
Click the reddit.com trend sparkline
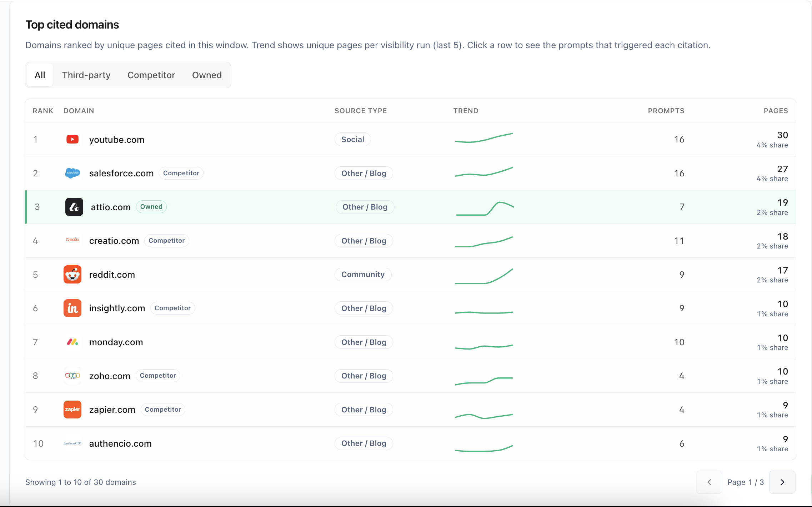[484, 276]
